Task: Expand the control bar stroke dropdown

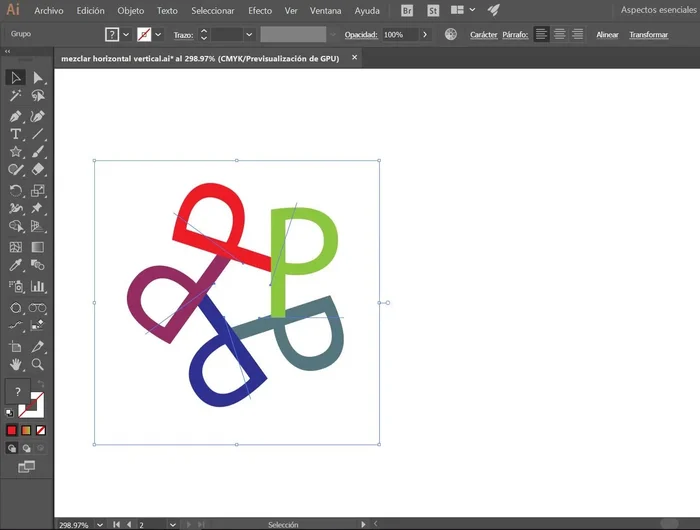Action: point(158,34)
